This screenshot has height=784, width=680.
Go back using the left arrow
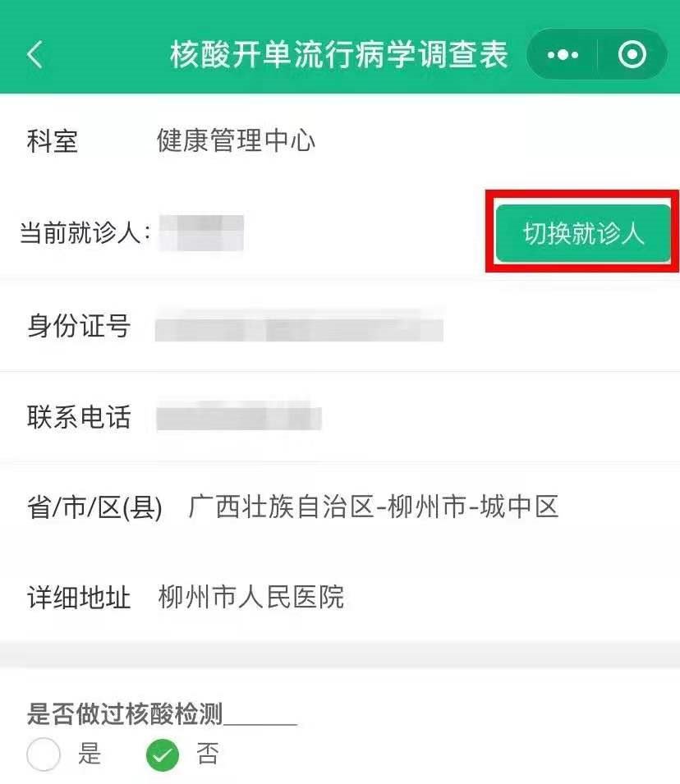click(x=35, y=54)
